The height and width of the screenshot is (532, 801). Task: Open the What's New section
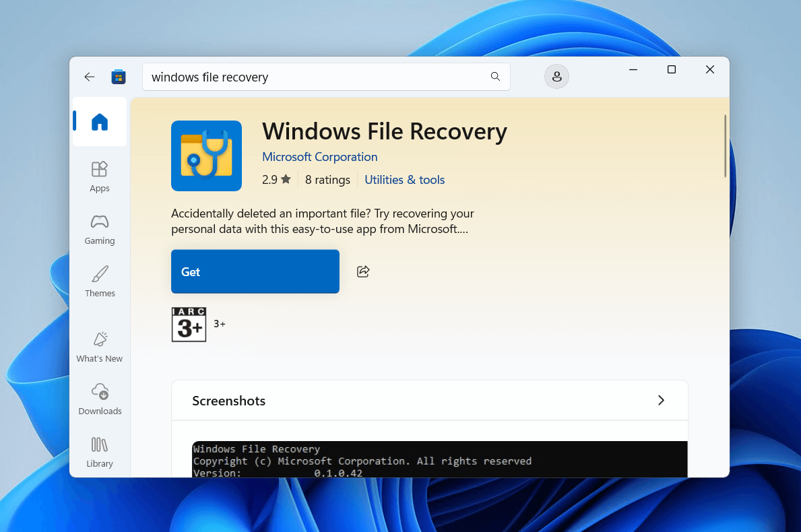click(100, 347)
